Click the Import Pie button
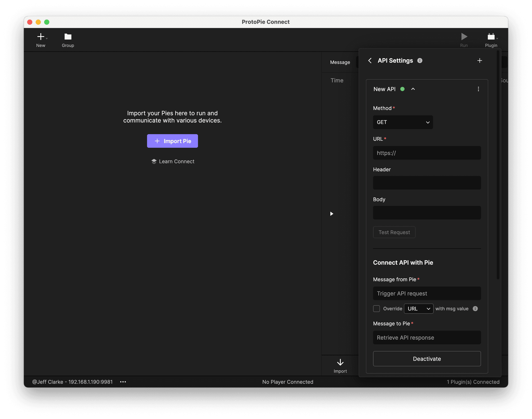This screenshot has width=532, height=419. tap(172, 141)
